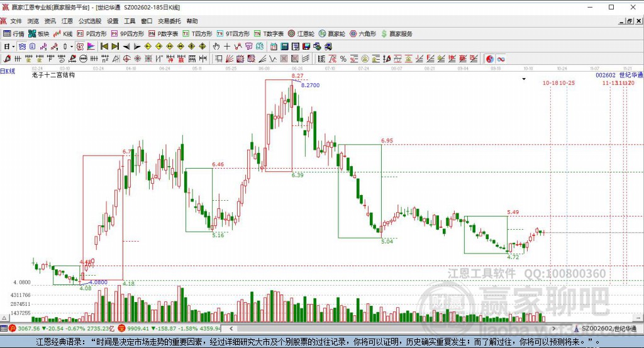The width and height of the screenshot is (644, 348).
Task: Select the red target circle tool
Action: 127,59
